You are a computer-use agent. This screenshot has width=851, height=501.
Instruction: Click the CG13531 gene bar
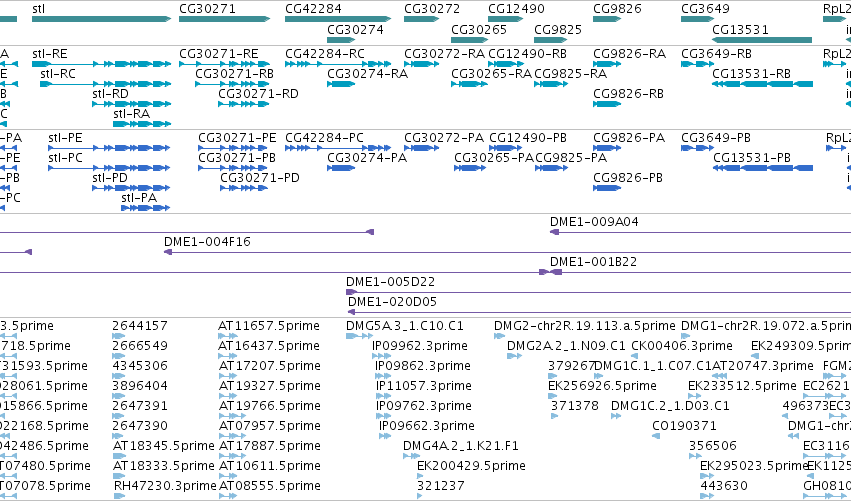pyautogui.click(x=762, y=40)
